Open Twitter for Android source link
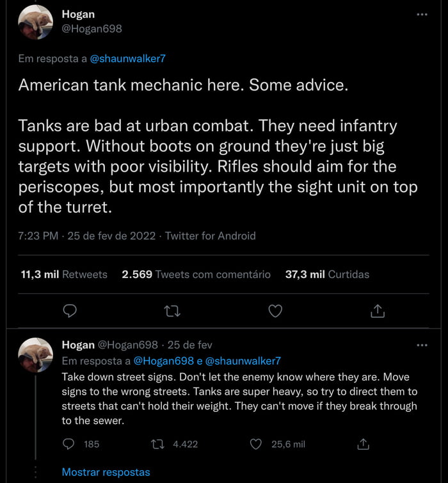Viewport: 448px width, 483px height. pyautogui.click(x=210, y=236)
